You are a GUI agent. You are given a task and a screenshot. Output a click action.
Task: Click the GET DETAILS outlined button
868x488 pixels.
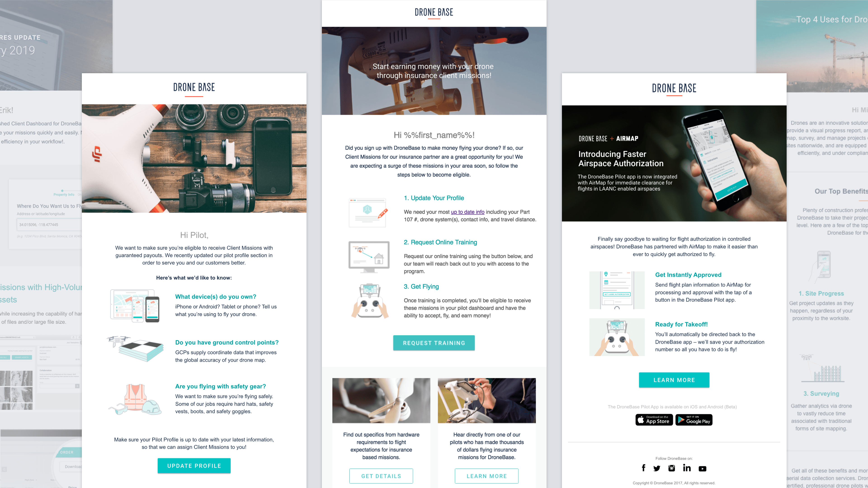tap(381, 476)
